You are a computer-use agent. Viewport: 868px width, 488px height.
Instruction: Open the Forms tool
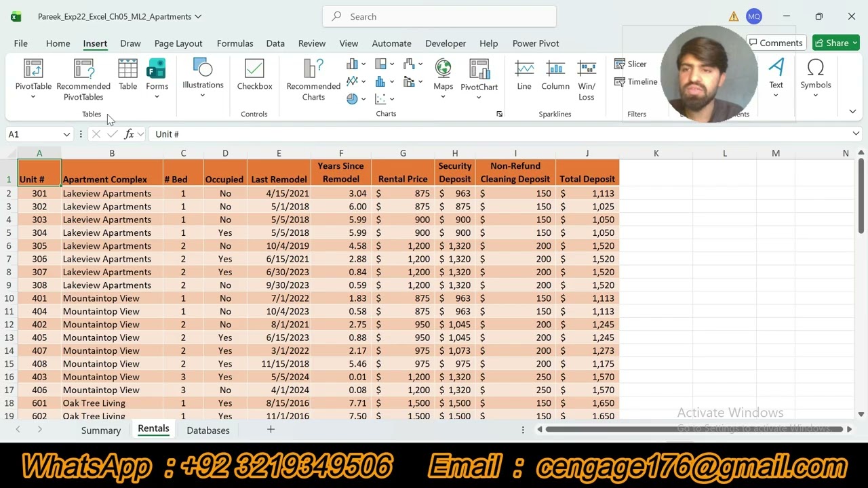[x=157, y=79]
